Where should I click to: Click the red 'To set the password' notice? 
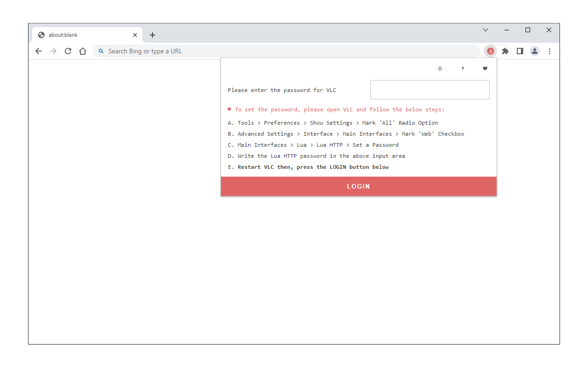(336, 109)
